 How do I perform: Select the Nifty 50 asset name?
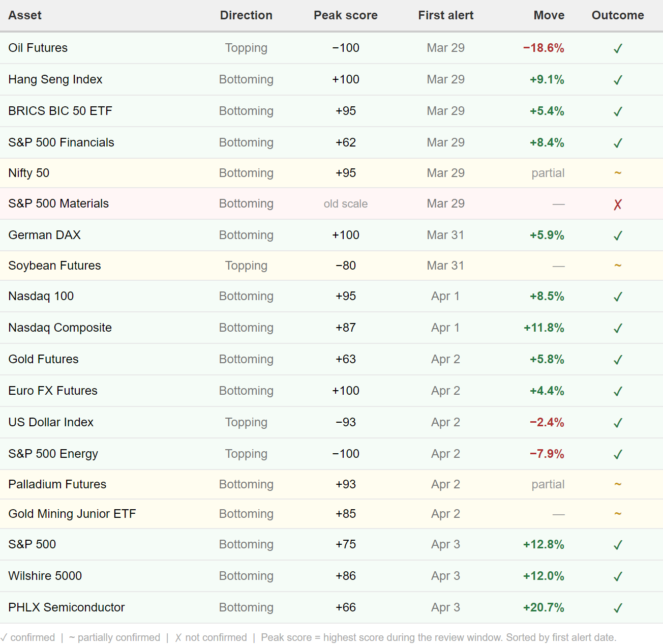pyautogui.click(x=29, y=173)
